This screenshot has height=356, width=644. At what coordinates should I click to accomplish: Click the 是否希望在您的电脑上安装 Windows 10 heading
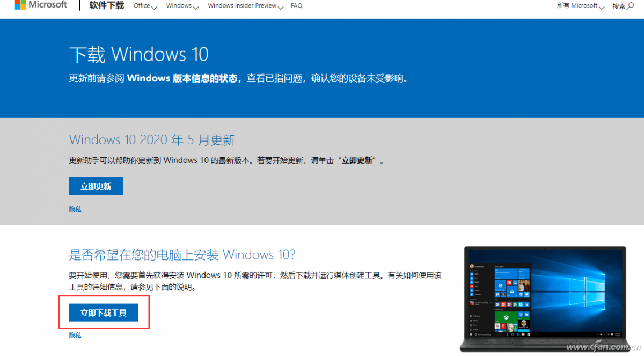point(182,254)
